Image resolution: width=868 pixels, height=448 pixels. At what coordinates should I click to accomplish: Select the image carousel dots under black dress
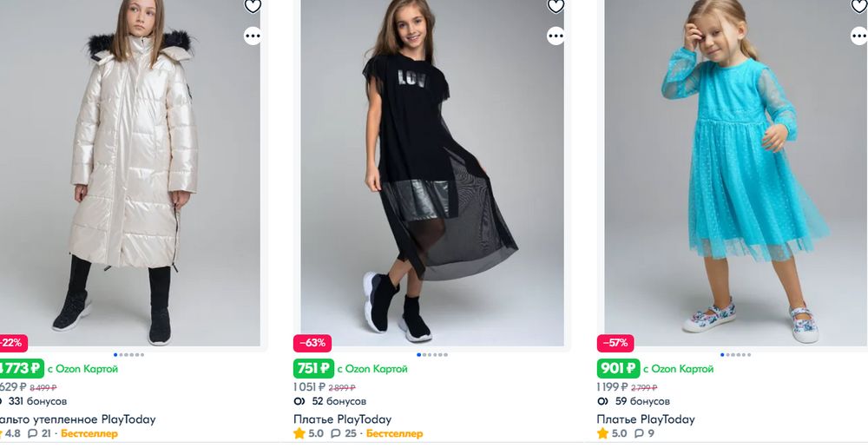pos(432,354)
